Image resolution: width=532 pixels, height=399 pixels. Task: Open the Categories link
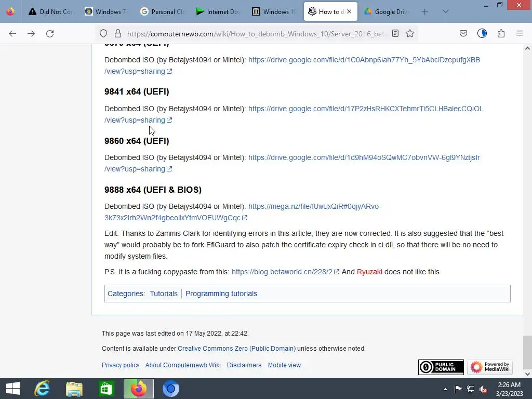click(125, 294)
